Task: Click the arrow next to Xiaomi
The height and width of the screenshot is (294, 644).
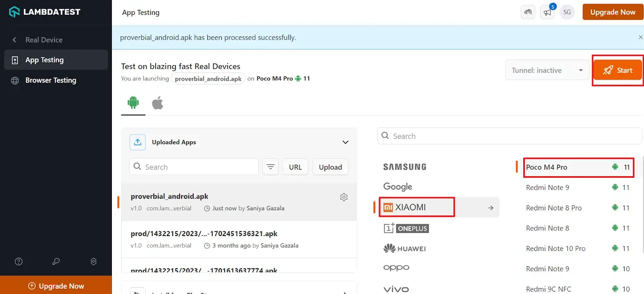Action: [491, 208]
